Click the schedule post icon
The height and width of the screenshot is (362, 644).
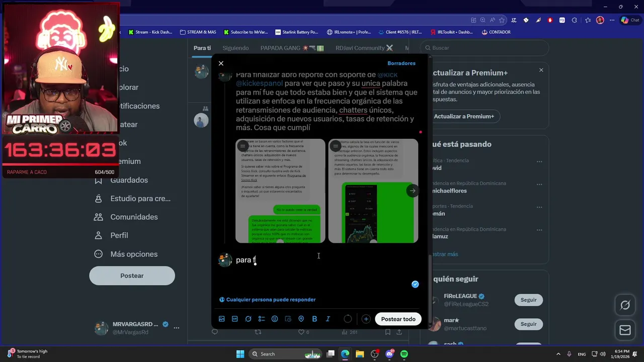pos(288,319)
